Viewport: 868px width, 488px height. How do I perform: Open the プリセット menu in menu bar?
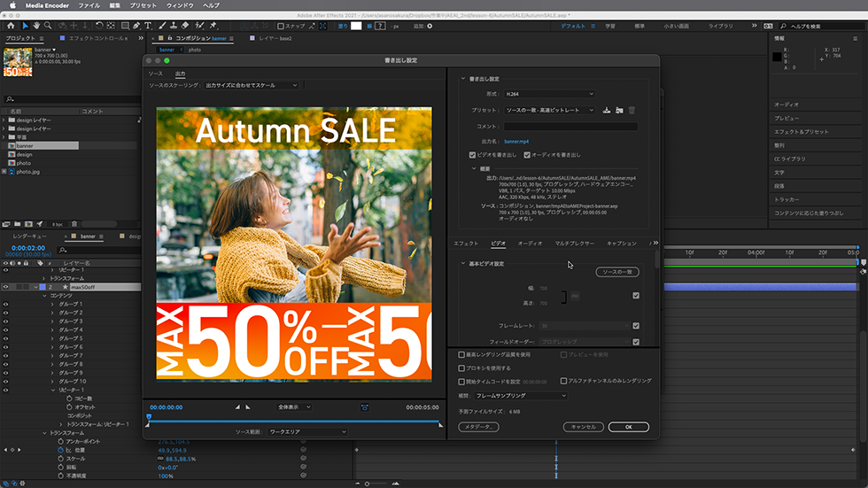coord(143,5)
